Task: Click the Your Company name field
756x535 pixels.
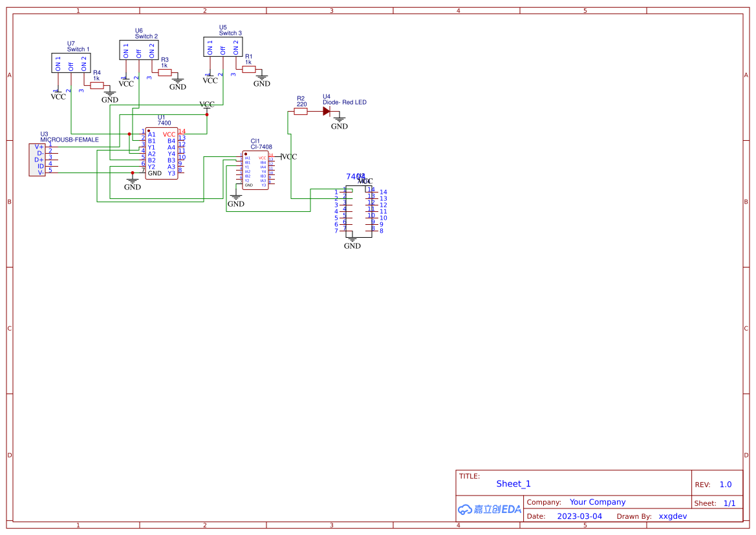Action: [598, 502]
